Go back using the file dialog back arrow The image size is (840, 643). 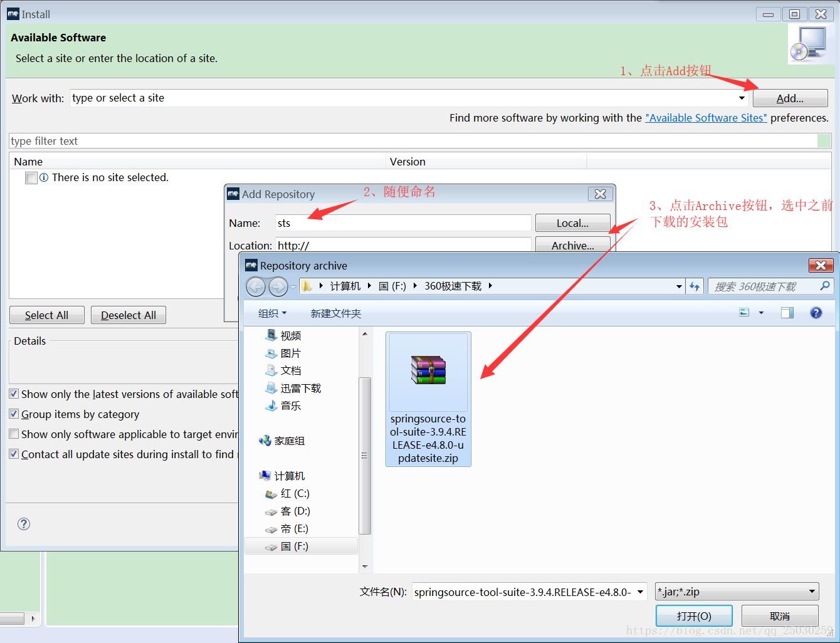(256, 287)
